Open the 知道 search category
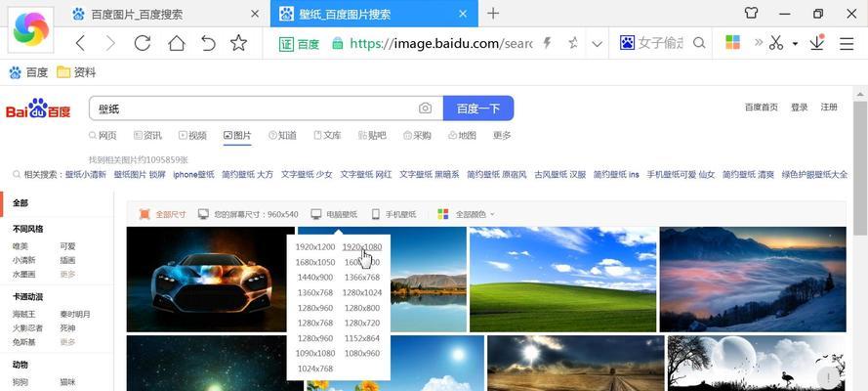This screenshot has width=868, height=391. pyautogui.click(x=282, y=136)
